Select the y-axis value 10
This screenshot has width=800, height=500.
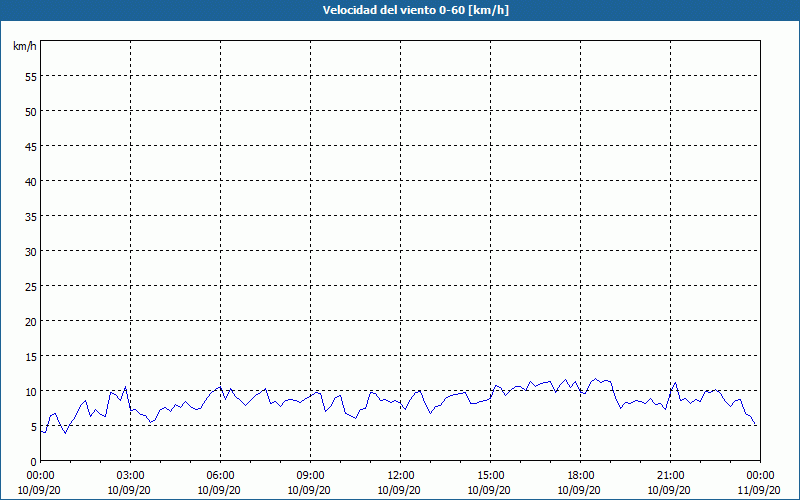click(31, 391)
